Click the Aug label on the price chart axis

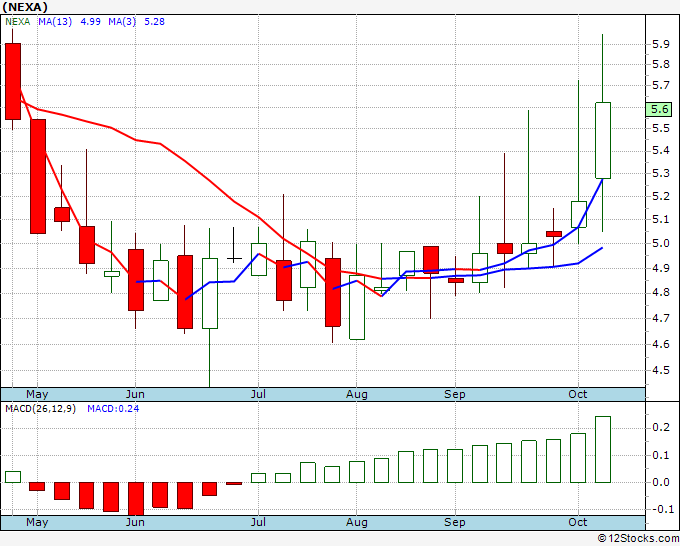357,394
